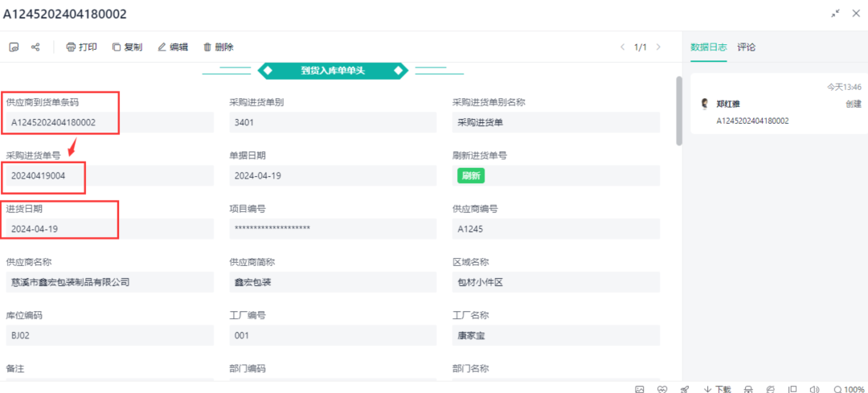The width and height of the screenshot is (868, 393).
Task: Edit the record via 编辑
Action: (x=173, y=47)
